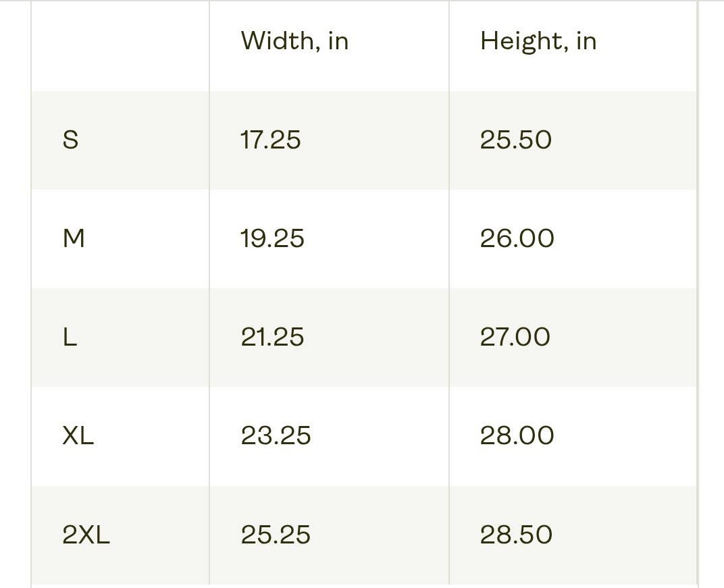Click the 27.00 height value
The height and width of the screenshot is (588, 724).
click(515, 337)
